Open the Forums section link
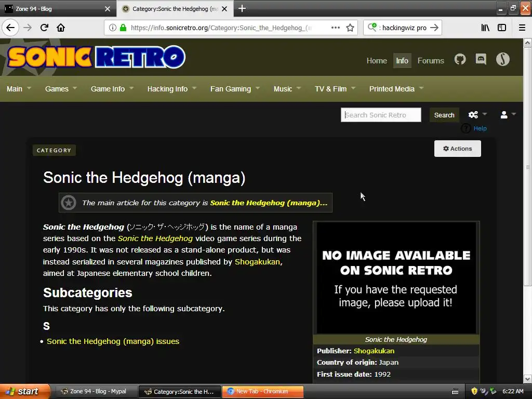The image size is (532, 399). (x=431, y=60)
